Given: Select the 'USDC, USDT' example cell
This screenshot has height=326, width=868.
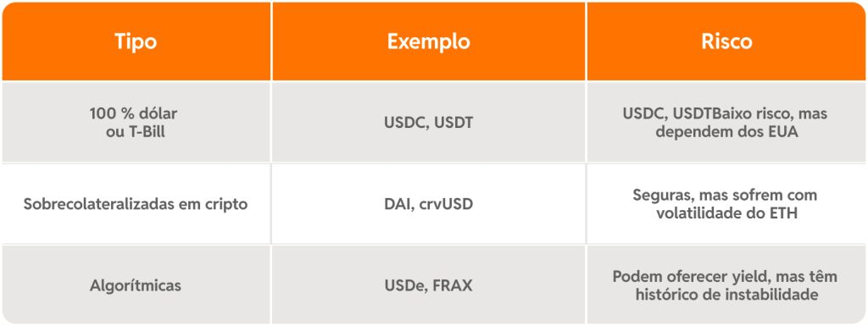Looking at the screenshot, I should [428, 122].
